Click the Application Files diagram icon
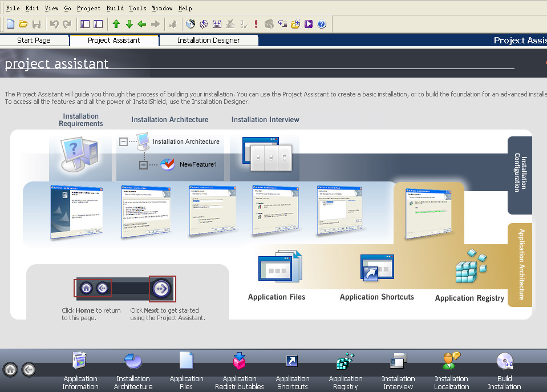 (x=280, y=266)
